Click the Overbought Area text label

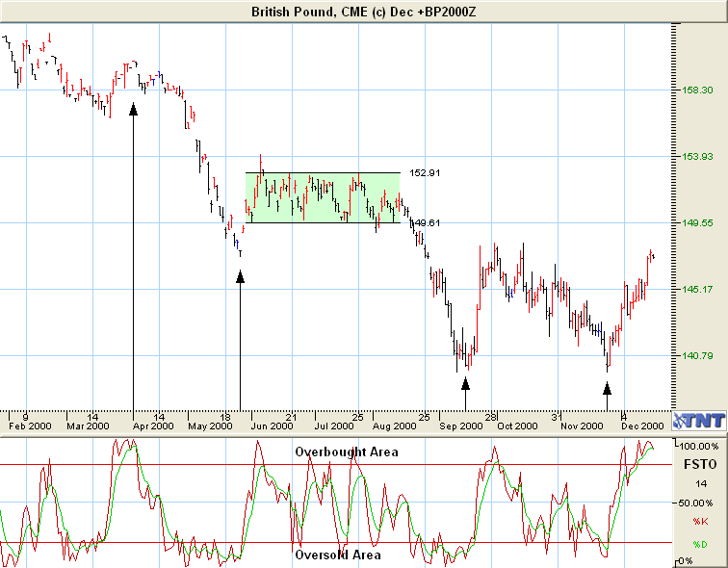click(346, 452)
